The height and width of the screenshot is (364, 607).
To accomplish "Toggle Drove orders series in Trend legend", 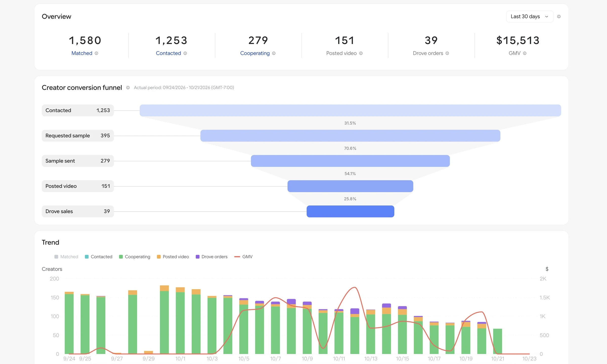I will coord(212,257).
